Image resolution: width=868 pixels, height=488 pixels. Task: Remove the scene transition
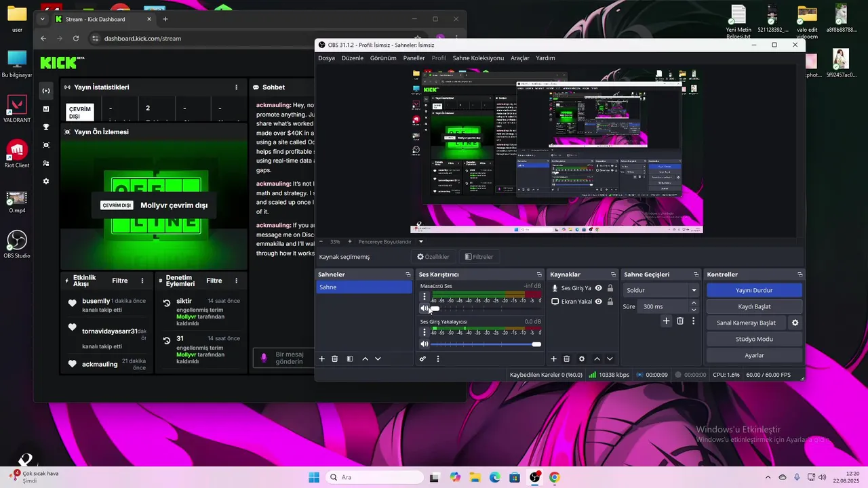680,321
